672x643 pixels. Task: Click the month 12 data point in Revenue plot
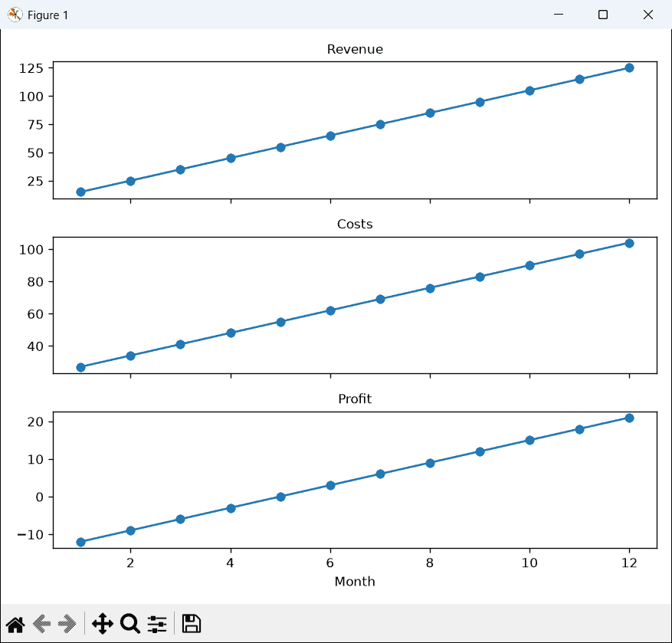[629, 67]
